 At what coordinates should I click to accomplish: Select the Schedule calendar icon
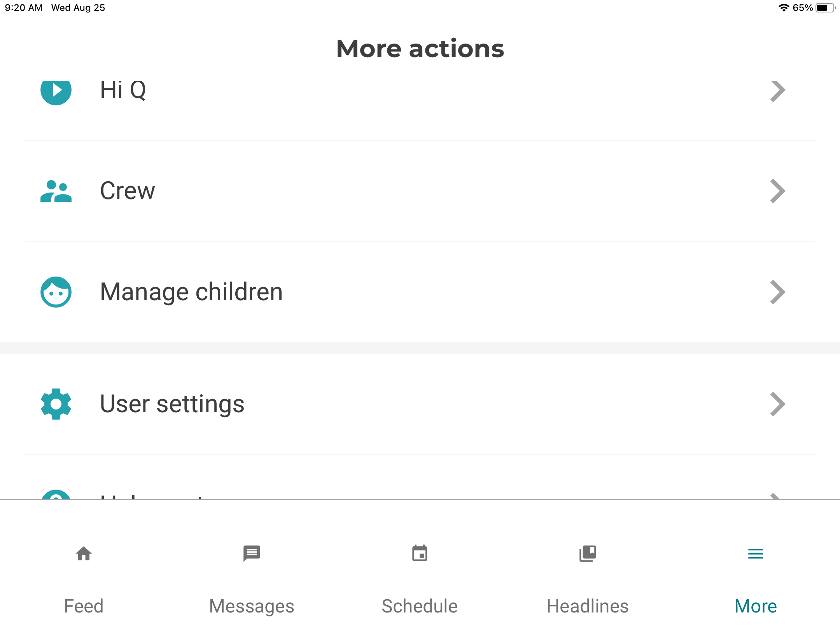419,554
